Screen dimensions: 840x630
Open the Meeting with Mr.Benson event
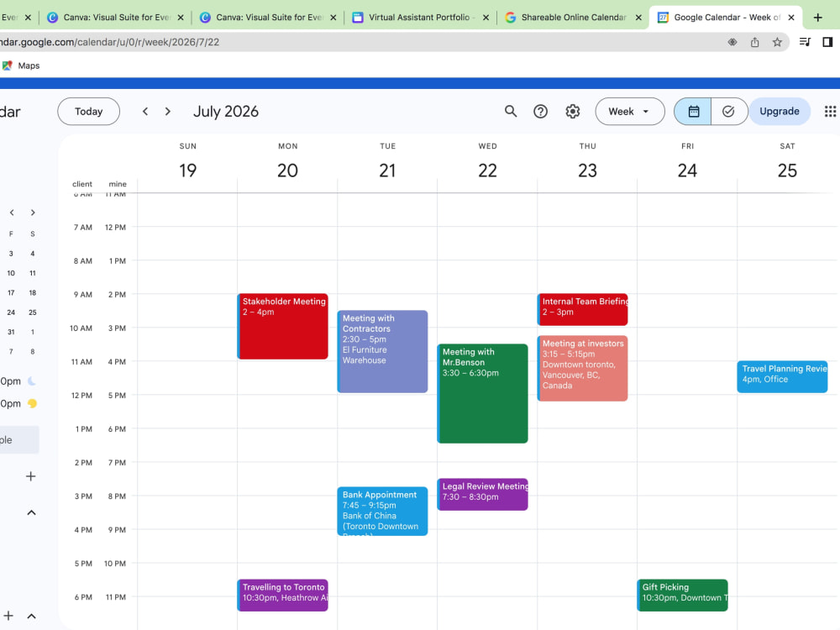click(483, 393)
